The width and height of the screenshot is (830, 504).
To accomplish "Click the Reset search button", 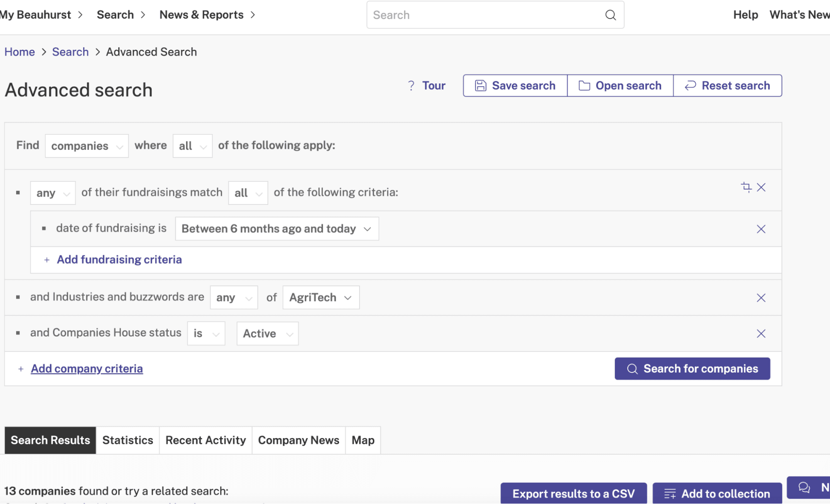I will (727, 86).
